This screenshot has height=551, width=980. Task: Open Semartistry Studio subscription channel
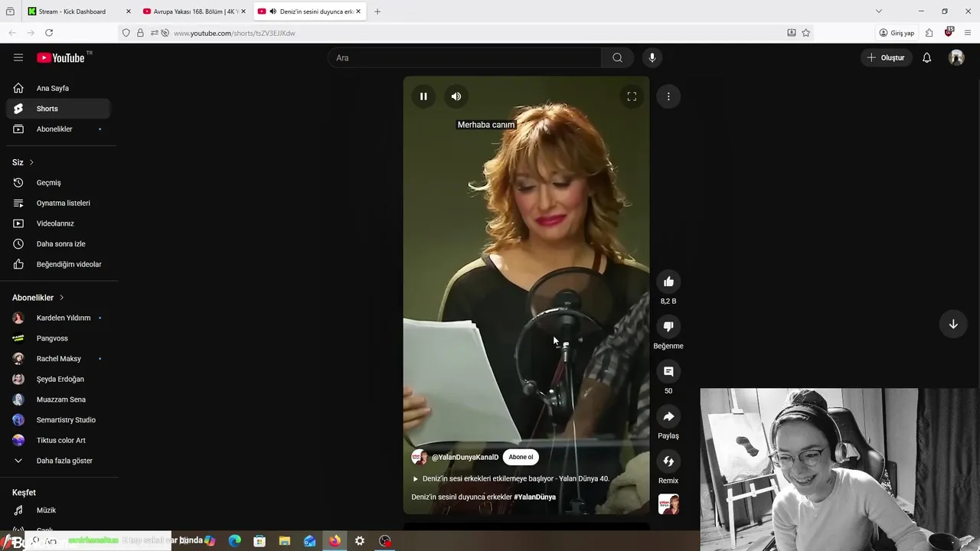click(58, 419)
